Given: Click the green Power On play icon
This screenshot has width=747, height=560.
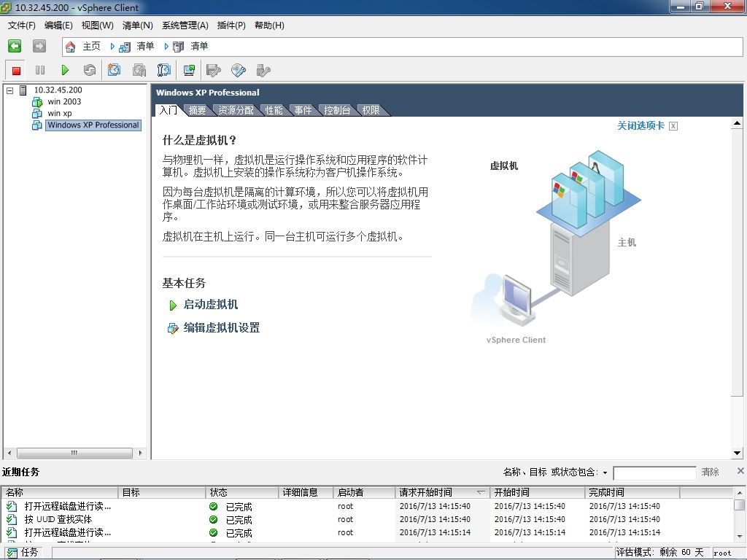Looking at the screenshot, I should tap(65, 71).
